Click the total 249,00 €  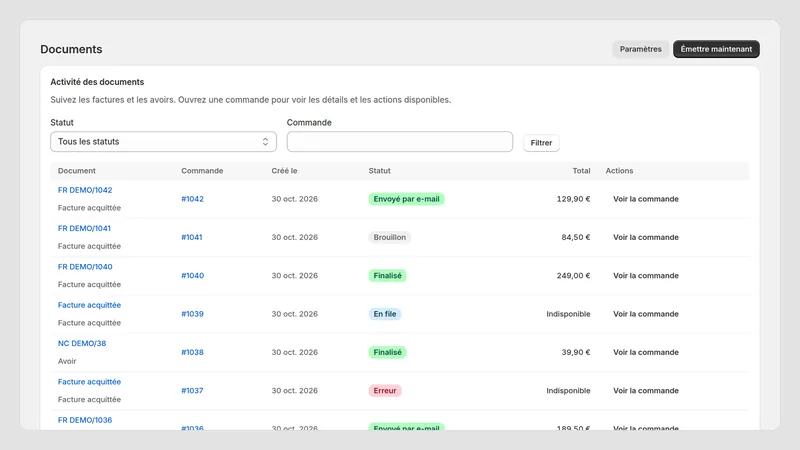pyautogui.click(x=573, y=276)
